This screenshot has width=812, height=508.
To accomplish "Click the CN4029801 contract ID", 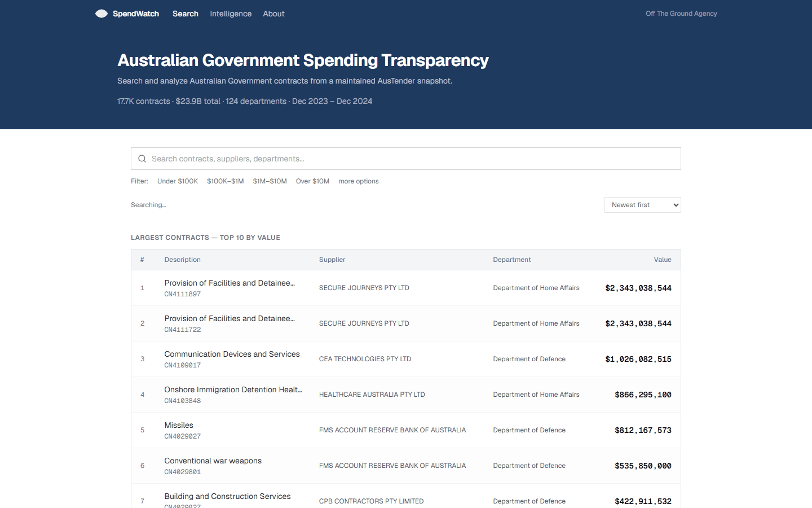I will click(183, 472).
